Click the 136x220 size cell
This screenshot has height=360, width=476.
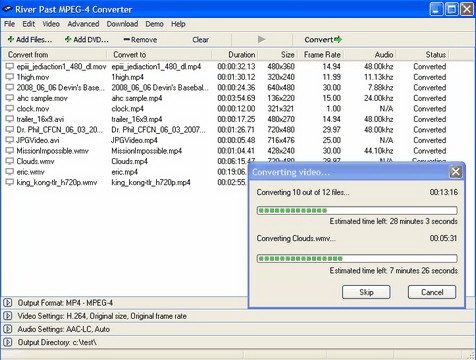281,98
